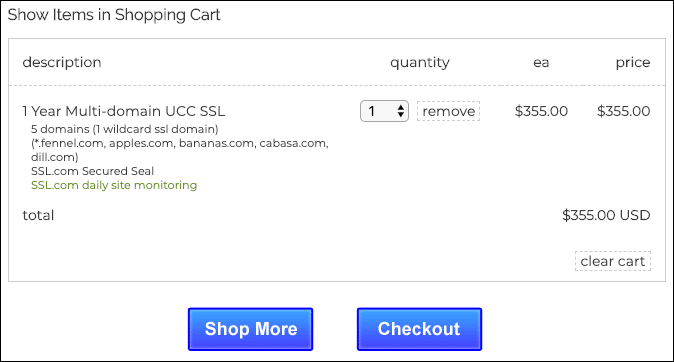Viewport: 674px width, 362px height.
Task: Proceed with the Checkout button
Action: (x=419, y=329)
